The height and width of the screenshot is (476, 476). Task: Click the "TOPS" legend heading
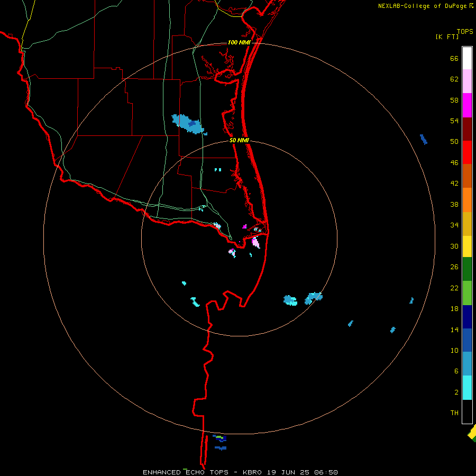pos(465,32)
